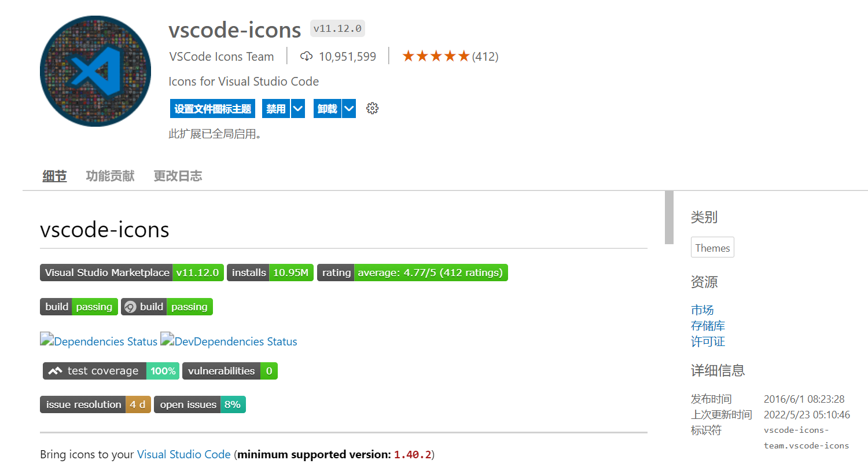Click the 设置文件图标主题 button
868x471 pixels.
tap(212, 108)
